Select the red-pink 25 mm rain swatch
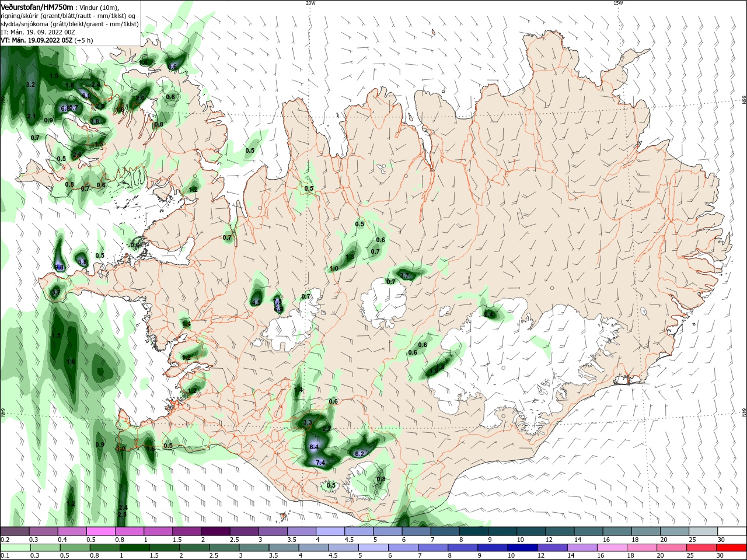Viewport: 747px width, 560px height. [701, 548]
